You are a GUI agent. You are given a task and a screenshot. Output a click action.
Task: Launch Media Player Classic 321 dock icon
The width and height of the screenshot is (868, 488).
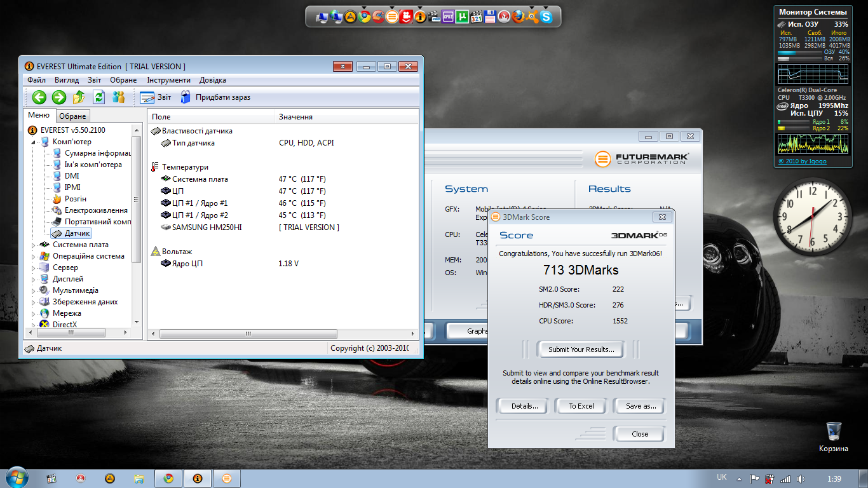pos(477,17)
